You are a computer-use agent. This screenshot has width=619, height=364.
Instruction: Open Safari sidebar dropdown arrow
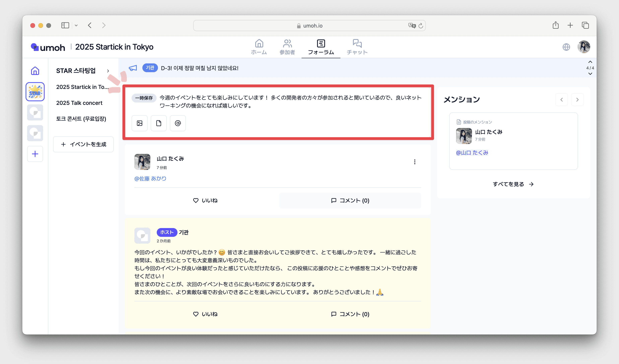[x=76, y=25]
